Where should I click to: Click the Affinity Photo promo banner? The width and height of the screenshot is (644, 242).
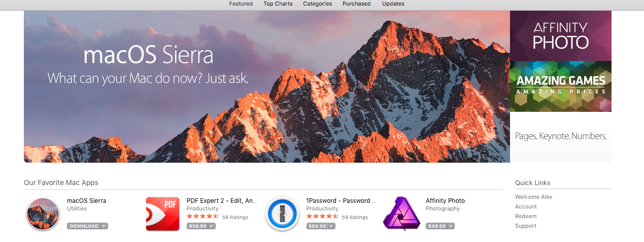pyautogui.click(x=560, y=36)
